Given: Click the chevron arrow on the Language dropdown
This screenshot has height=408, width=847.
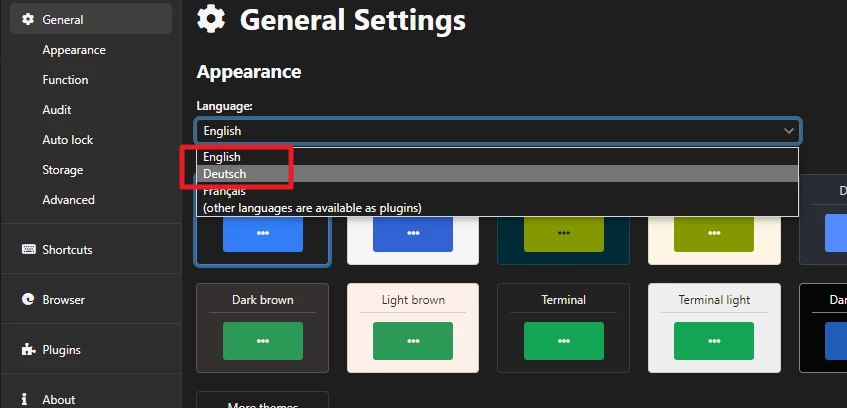Looking at the screenshot, I should 788,131.
